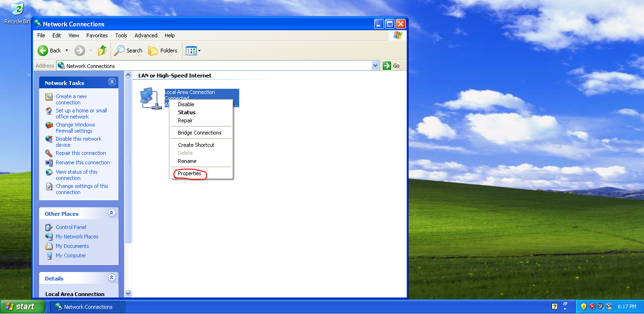
Task: Click the Security Center shield in tray
Action: (592, 306)
